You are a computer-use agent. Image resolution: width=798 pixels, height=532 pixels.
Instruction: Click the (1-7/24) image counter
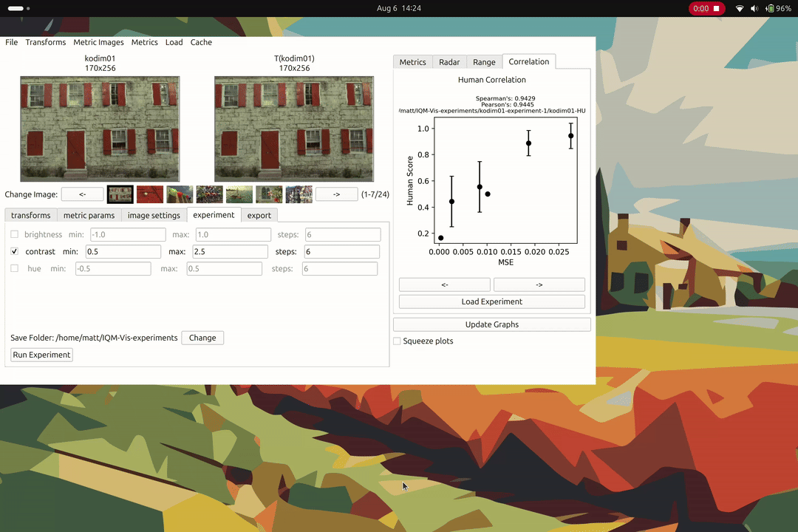(x=375, y=194)
